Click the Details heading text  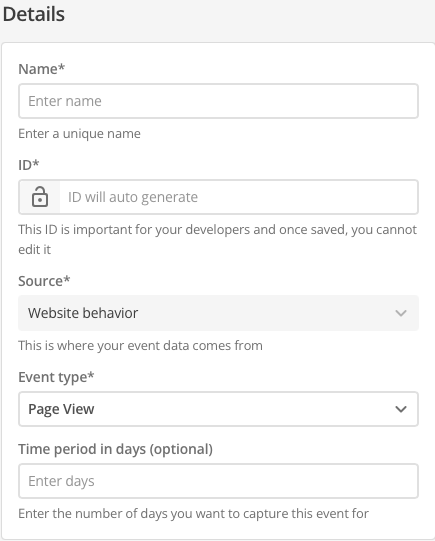(33, 14)
